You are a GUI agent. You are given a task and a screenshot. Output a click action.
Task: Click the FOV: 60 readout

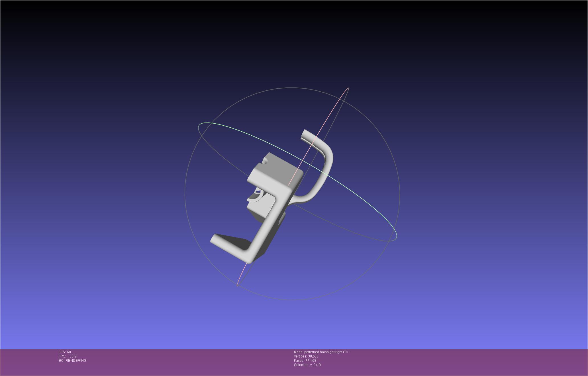tap(65, 352)
